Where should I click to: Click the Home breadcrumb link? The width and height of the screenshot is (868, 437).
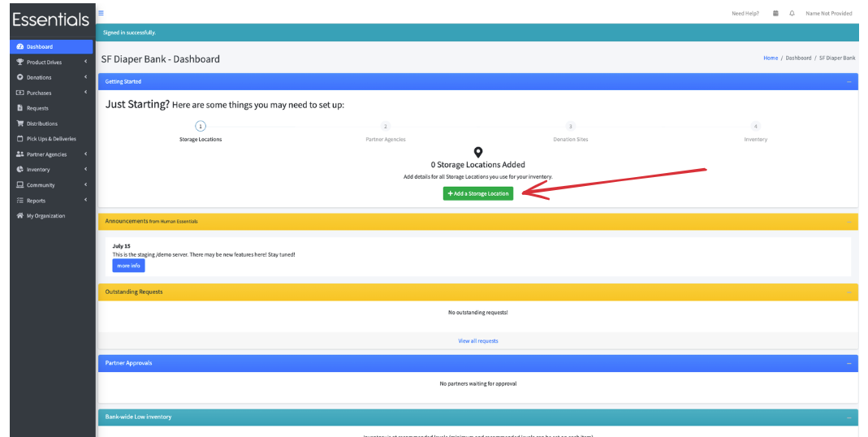[x=771, y=58]
